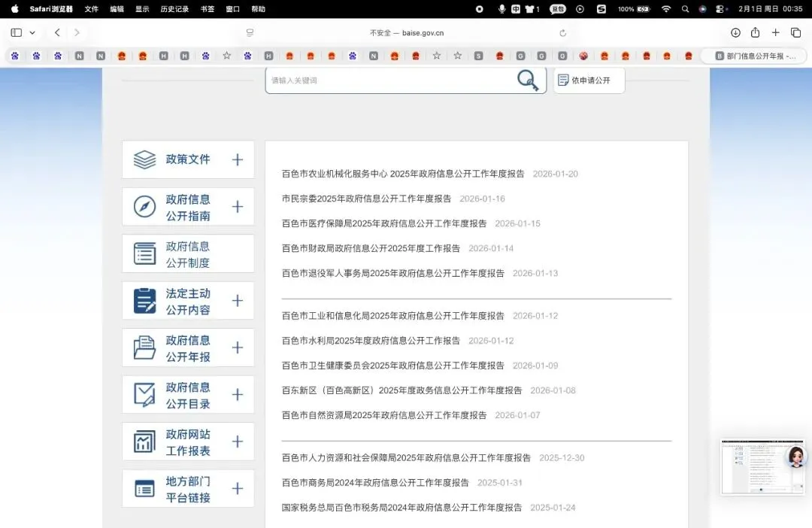The image size is (812, 528).
Task: Click the baise.gov.cn address bar
Action: point(407,32)
